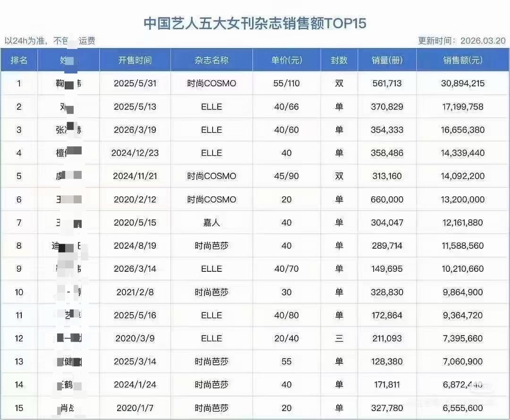Click sales volume 128,380
Screen dimensions: 510x420
(387, 361)
